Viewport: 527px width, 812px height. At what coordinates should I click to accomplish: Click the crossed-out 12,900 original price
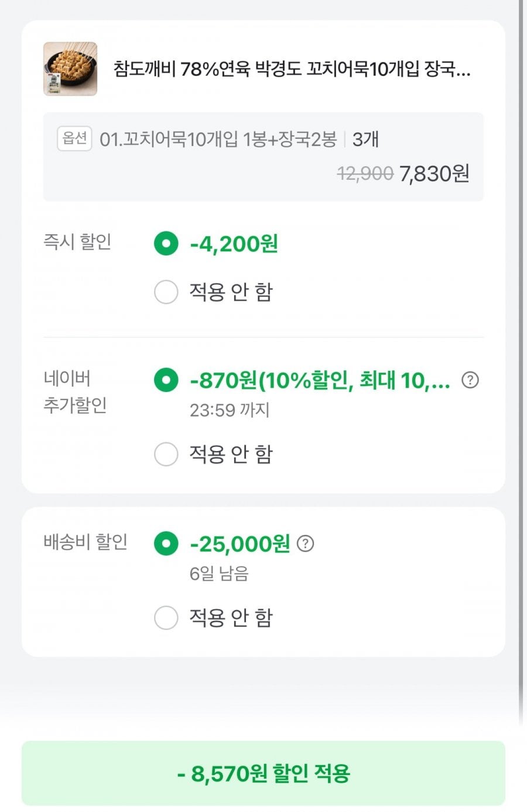(x=365, y=173)
